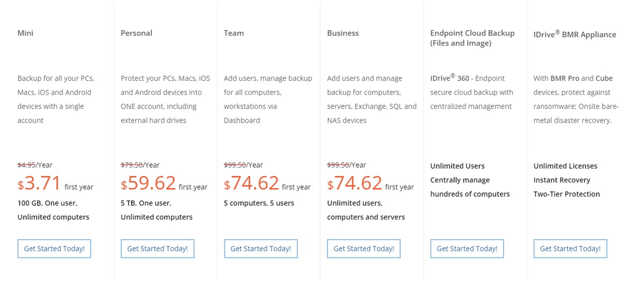Click the Team plan title
Image resolution: width=644 pixels, height=284 pixels.
coord(234,33)
